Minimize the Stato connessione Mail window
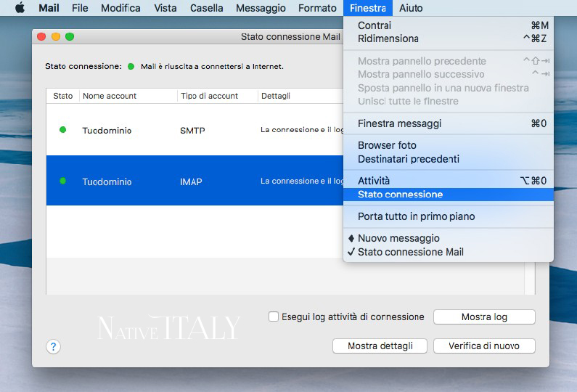Viewport: 577px width, 392px height. coord(56,36)
